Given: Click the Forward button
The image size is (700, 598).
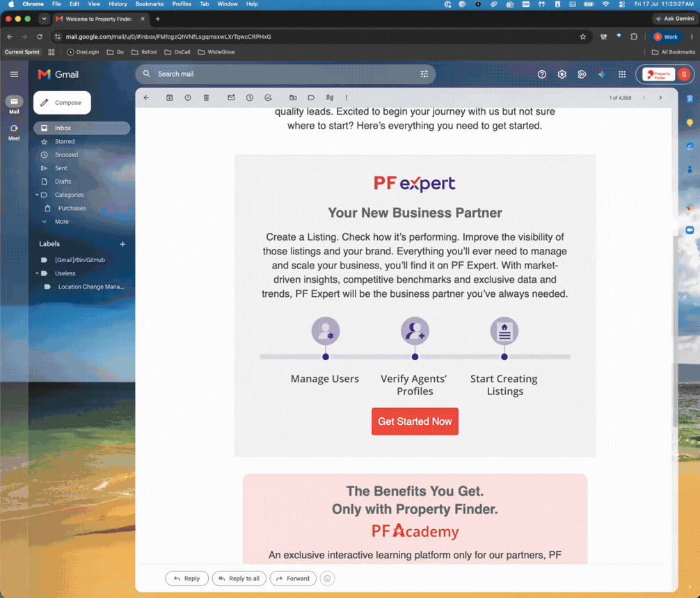Looking at the screenshot, I should click(293, 579).
